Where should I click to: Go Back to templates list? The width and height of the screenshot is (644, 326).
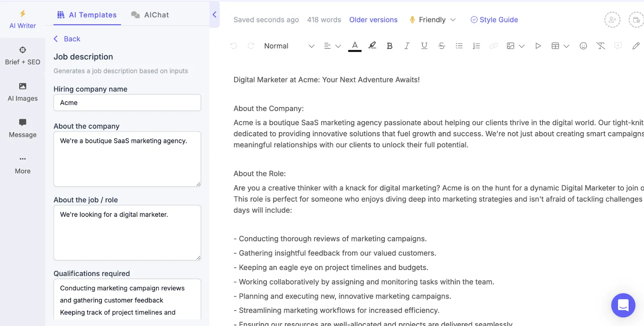click(x=67, y=39)
